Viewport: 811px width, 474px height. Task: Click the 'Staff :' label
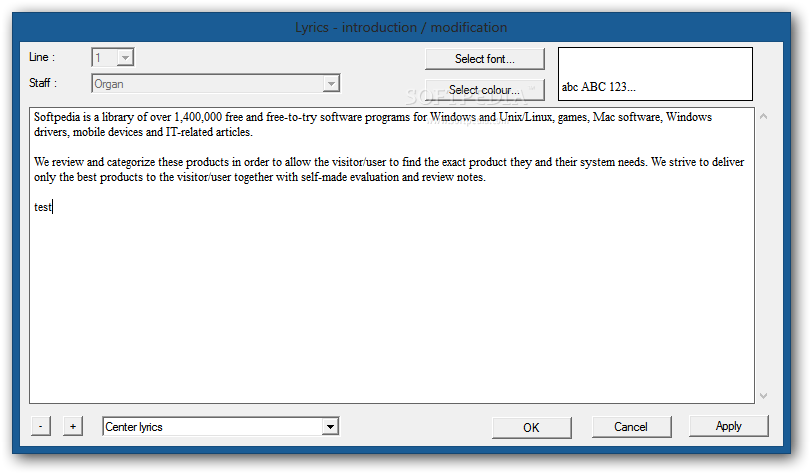43,83
